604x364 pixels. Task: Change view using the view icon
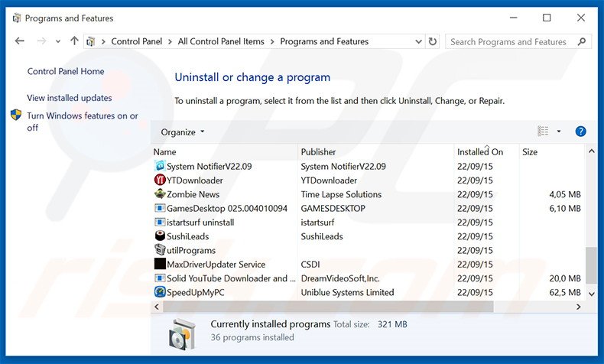[x=543, y=132]
